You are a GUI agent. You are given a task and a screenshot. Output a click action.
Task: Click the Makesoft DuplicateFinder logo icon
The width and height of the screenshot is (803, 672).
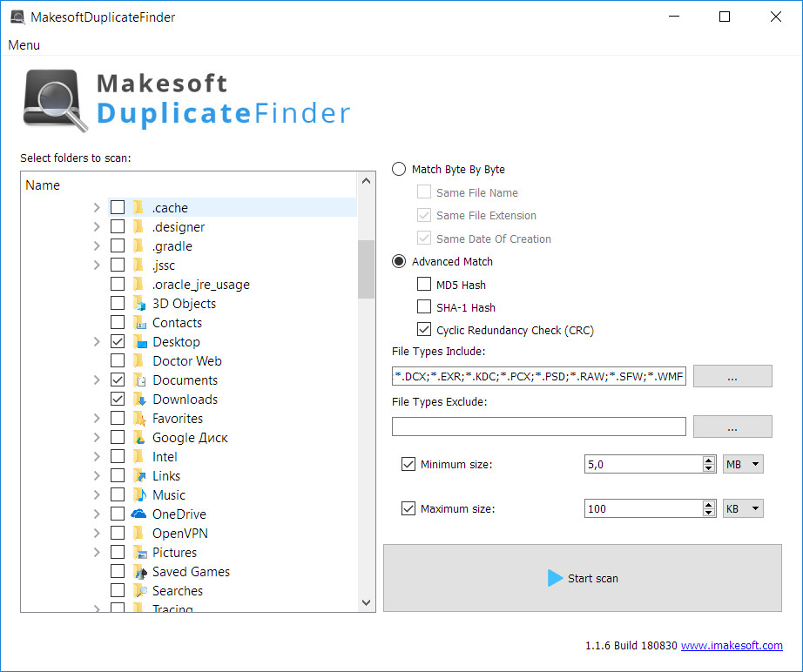click(x=55, y=100)
